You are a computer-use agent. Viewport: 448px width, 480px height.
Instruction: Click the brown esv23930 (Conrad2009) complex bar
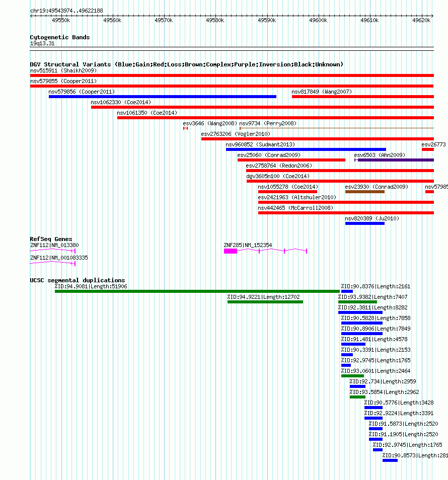[365, 192]
